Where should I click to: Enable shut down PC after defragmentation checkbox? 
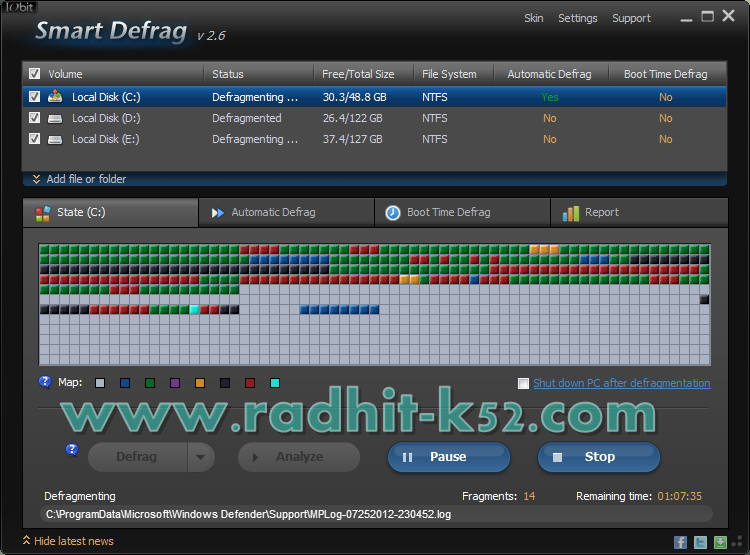pos(523,383)
